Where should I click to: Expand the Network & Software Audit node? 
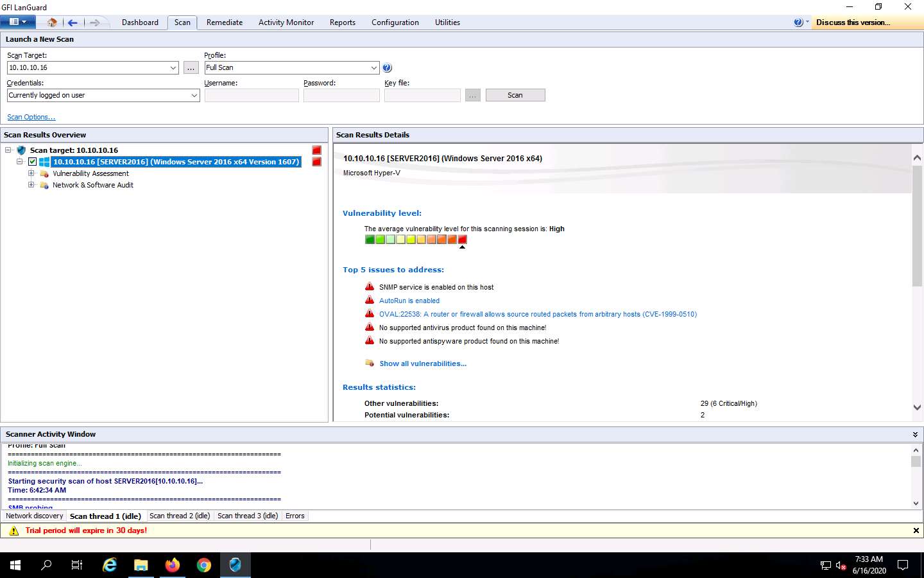(x=31, y=185)
